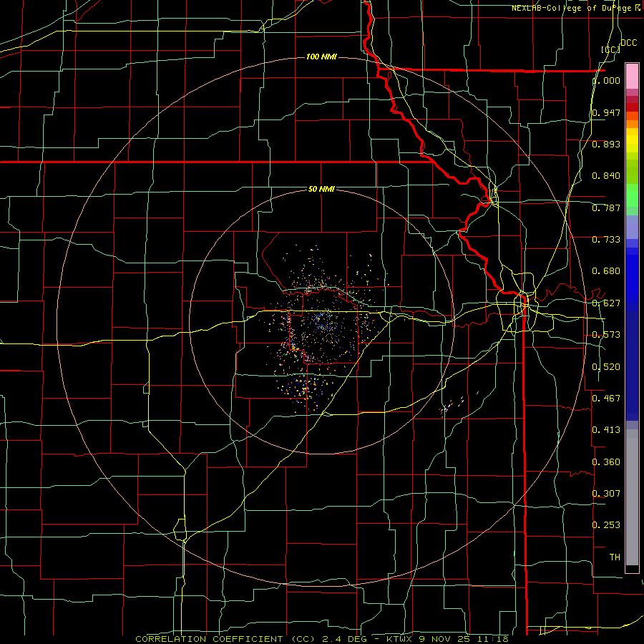
Task: Click the 0.467 color scale value
Action: (x=606, y=398)
